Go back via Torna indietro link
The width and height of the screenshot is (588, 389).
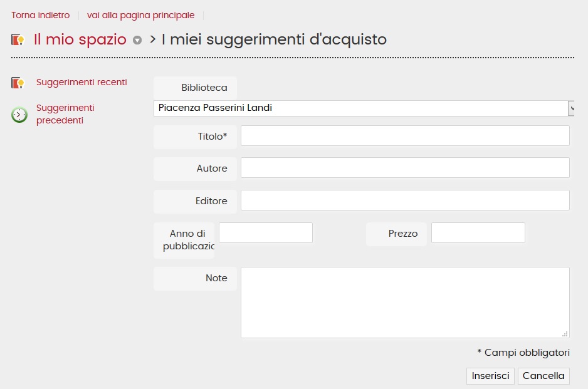pyautogui.click(x=40, y=15)
